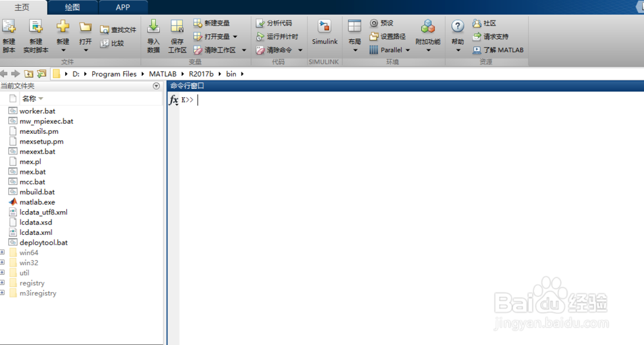The image size is (644, 345).
Task: Open the 帮助 dropdown arrow
Action: tap(458, 50)
